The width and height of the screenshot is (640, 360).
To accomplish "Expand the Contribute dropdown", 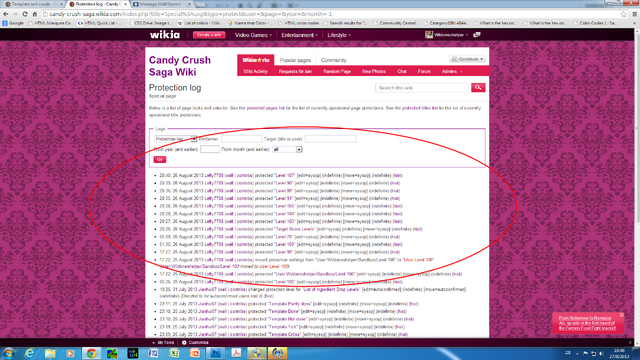I will tap(467, 59).
